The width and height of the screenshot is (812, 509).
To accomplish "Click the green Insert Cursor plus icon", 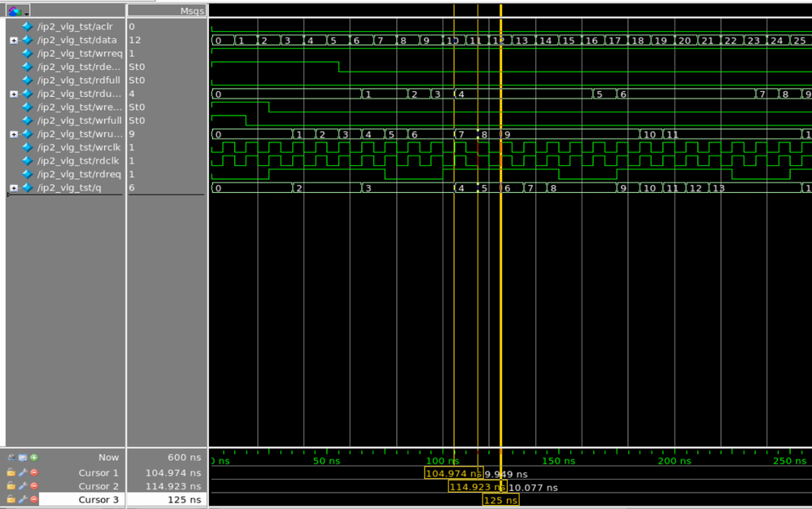I will (x=34, y=458).
